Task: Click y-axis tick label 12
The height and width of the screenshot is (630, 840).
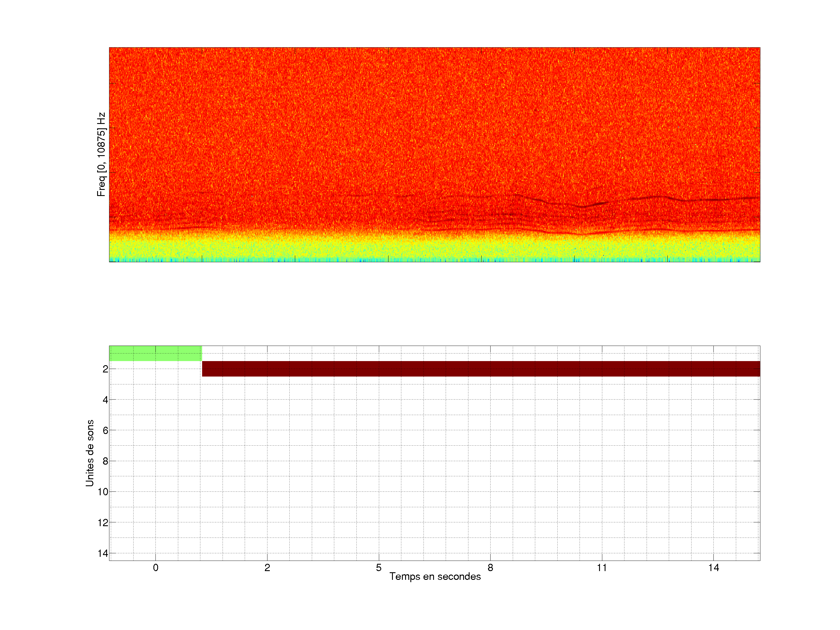Action: click(x=103, y=523)
